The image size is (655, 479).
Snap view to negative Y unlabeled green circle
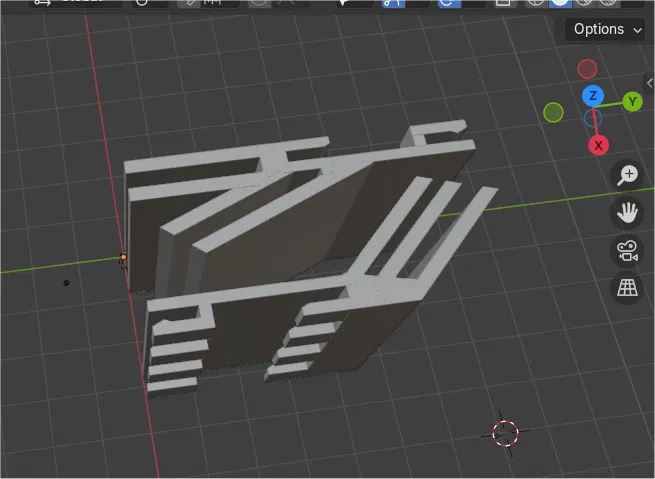click(x=553, y=112)
